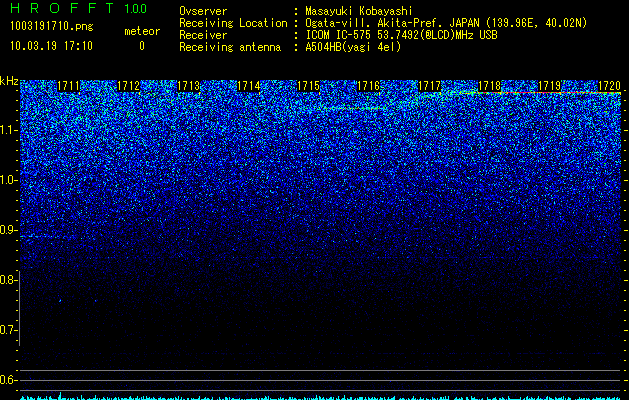Click the 1717 time marker

tap(429, 86)
